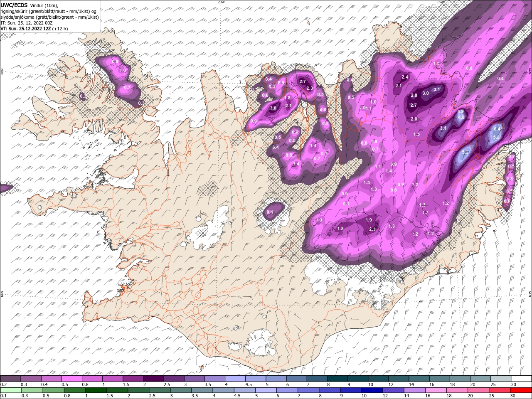Click upper legend swatch between 0.2 and 0.3
This screenshot has width=532, height=399.
[x=10, y=379]
